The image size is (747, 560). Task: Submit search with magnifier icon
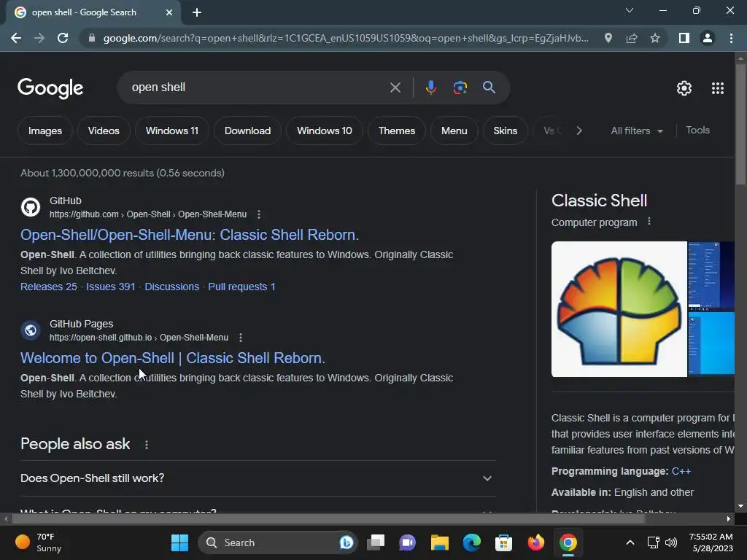coord(489,87)
